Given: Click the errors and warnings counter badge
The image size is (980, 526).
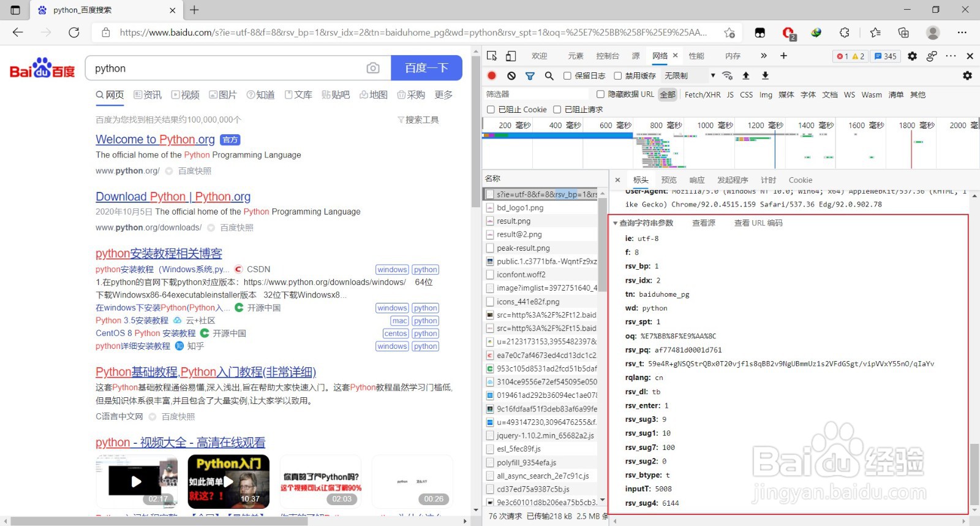Looking at the screenshot, I should (x=850, y=56).
